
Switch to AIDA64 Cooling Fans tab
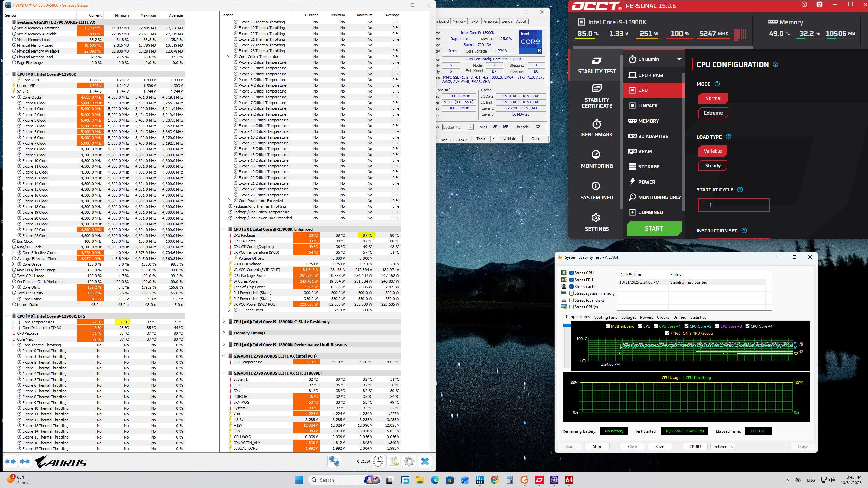605,317
